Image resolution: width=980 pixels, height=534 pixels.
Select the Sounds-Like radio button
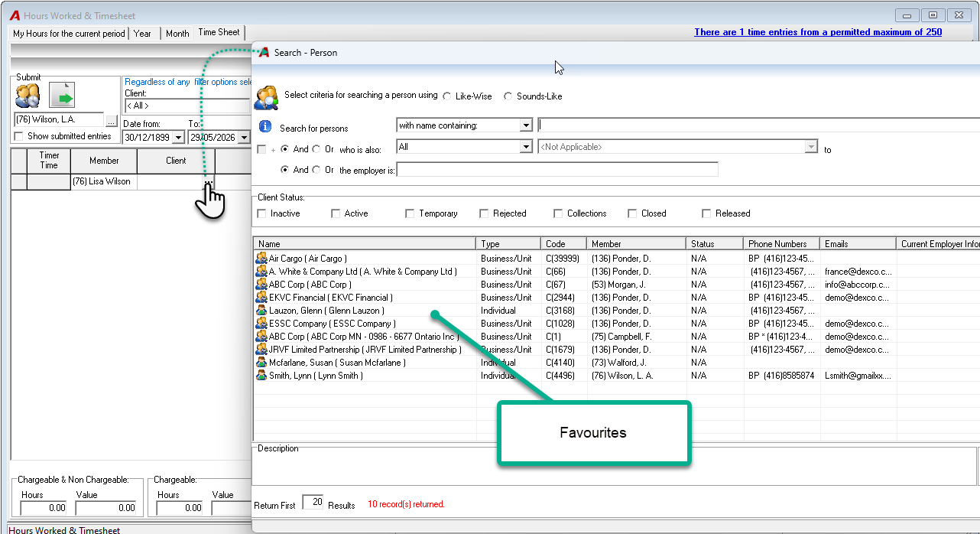pyautogui.click(x=508, y=96)
